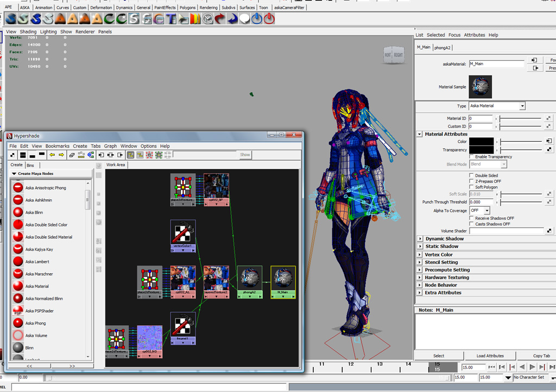This screenshot has height=392, width=556.
Task: Click the Hypershade left yellow arrow icon
Action: [52, 155]
